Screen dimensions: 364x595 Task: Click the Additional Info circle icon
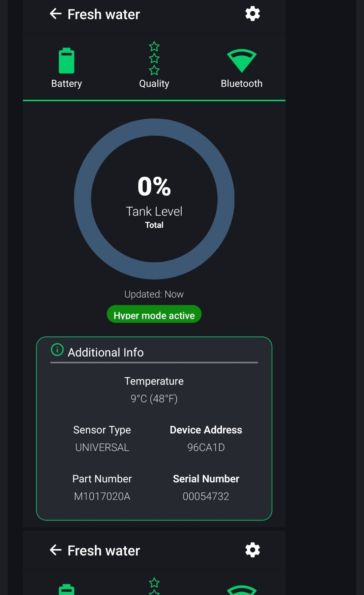(57, 349)
